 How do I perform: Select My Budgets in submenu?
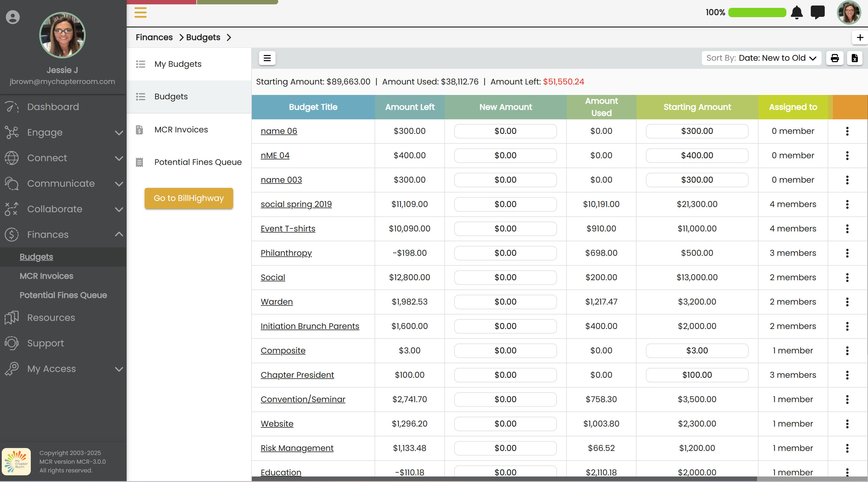178,64
